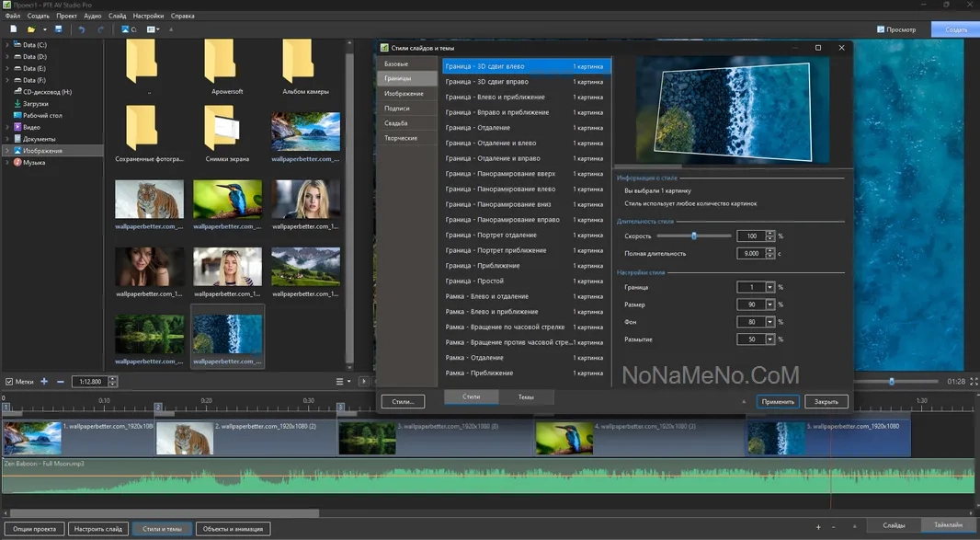Viewport: 980px width, 540px height.
Task: Click the New project icon in toolbar
Action: click(13, 29)
